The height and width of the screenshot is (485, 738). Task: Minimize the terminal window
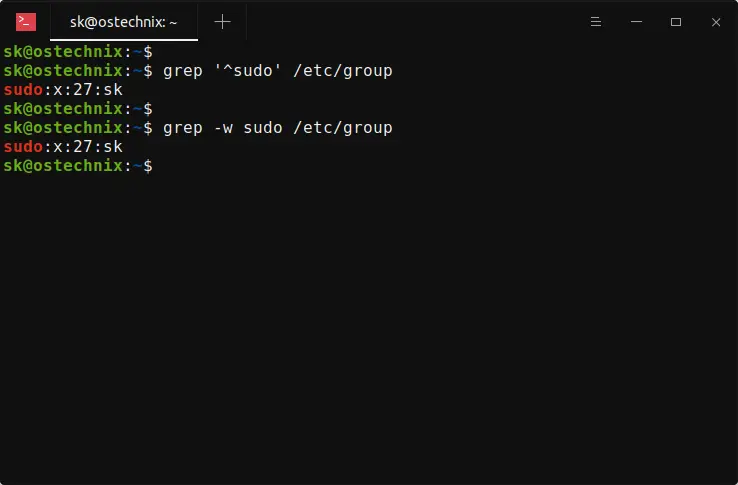[635, 21]
